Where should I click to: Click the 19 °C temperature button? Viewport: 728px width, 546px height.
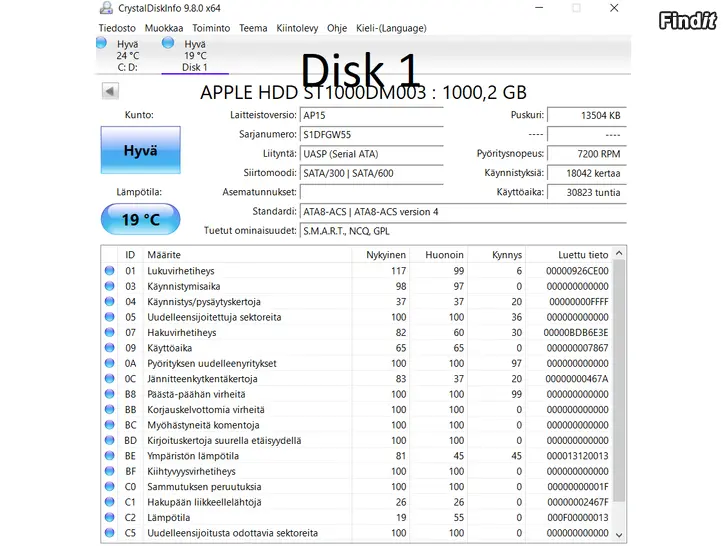(x=141, y=219)
